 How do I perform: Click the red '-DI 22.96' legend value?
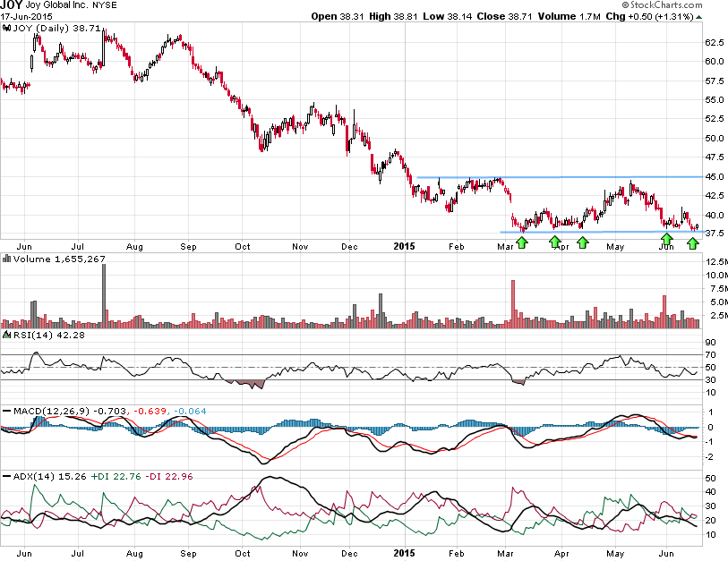[x=169, y=477]
